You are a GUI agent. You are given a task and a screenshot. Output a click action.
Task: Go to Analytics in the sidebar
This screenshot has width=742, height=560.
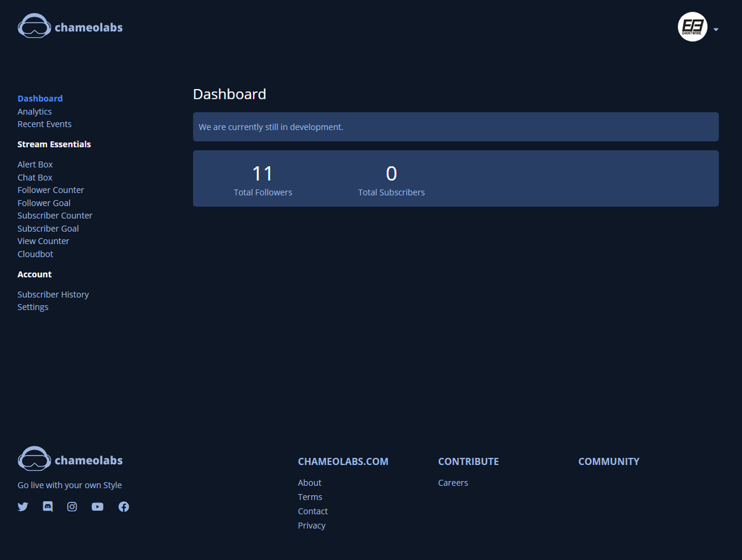click(35, 111)
